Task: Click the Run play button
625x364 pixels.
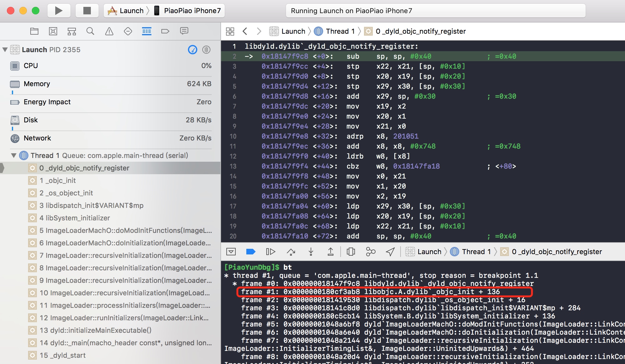Action: click(x=59, y=11)
